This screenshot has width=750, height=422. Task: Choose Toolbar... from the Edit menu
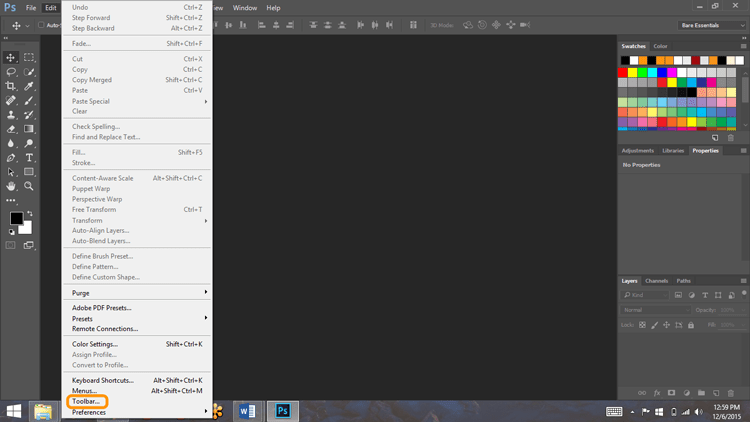pos(87,401)
